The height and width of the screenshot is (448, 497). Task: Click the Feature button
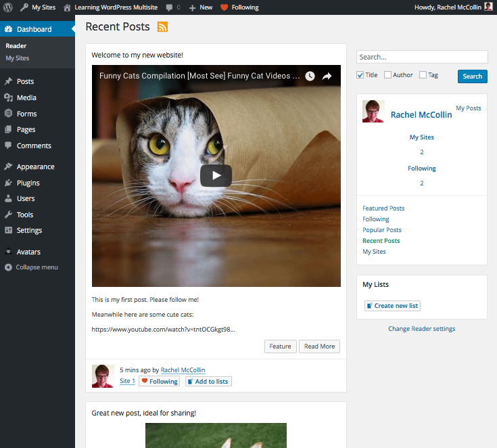(280, 346)
